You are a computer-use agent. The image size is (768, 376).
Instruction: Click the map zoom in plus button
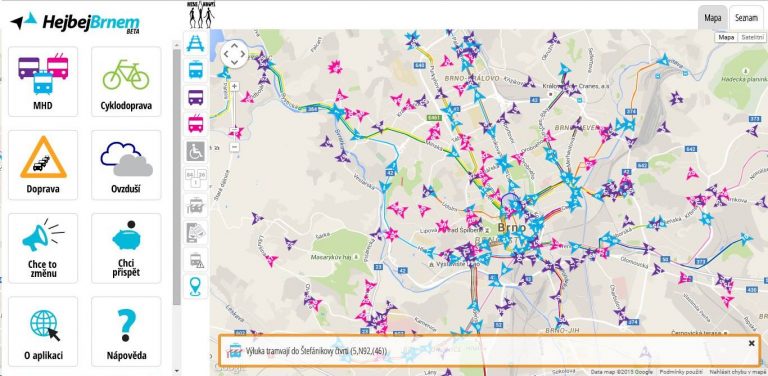pos(235,87)
